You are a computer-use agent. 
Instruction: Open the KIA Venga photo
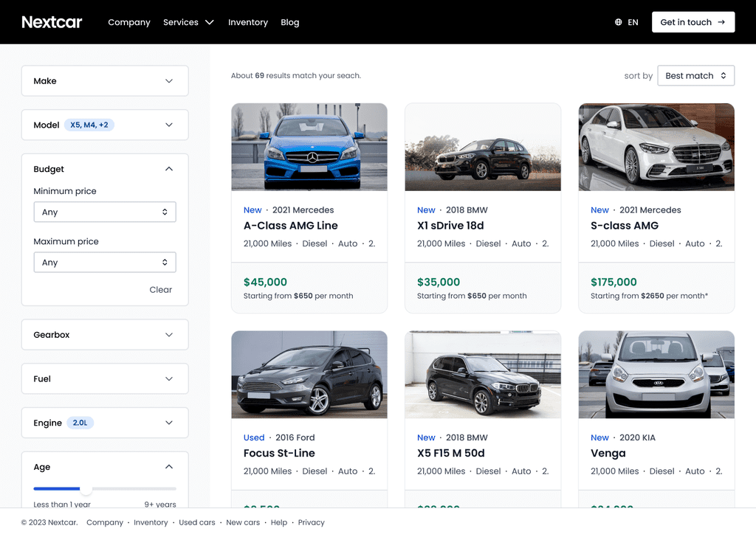pos(656,374)
